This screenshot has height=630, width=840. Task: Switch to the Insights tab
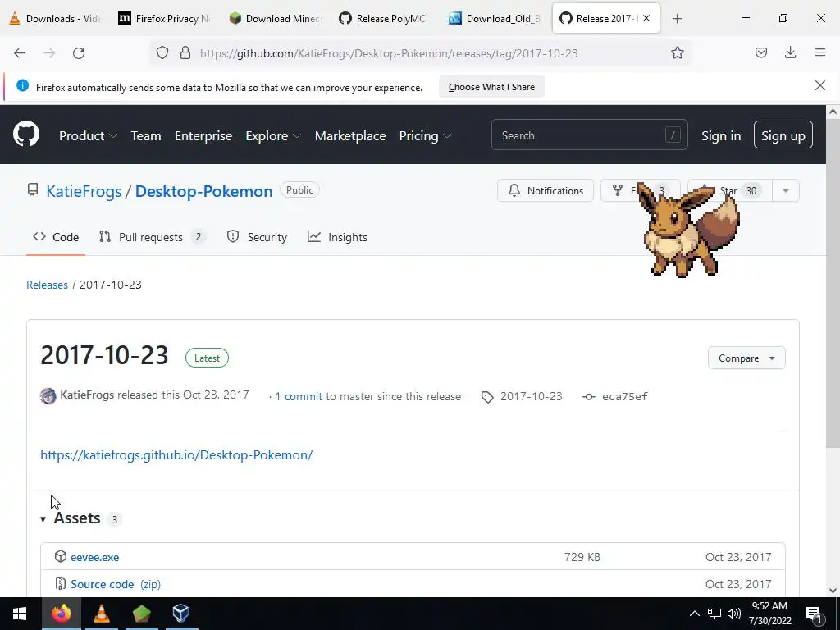pyautogui.click(x=337, y=237)
